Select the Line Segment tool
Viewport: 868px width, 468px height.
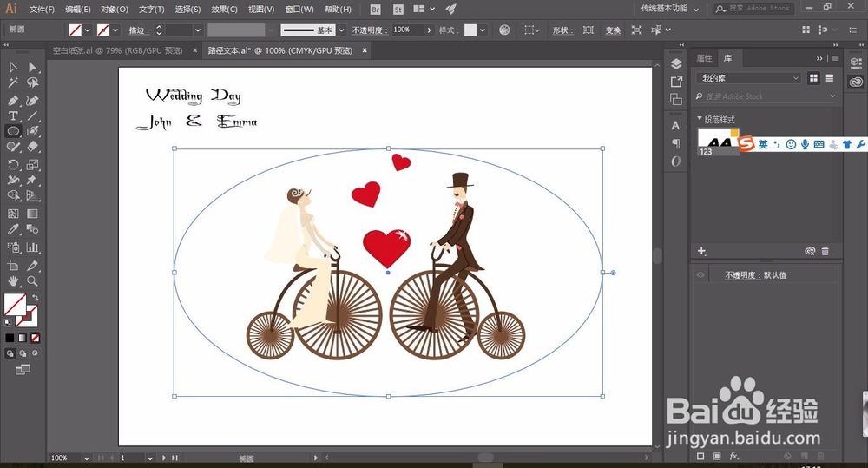(x=33, y=115)
